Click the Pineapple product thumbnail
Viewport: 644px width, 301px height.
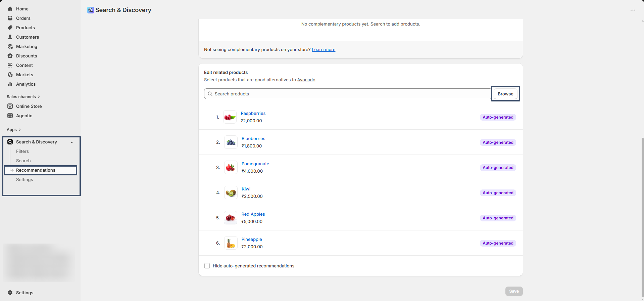click(x=231, y=243)
